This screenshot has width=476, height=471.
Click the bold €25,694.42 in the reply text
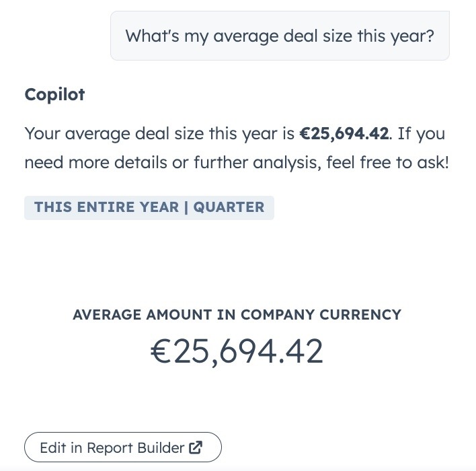coord(344,133)
